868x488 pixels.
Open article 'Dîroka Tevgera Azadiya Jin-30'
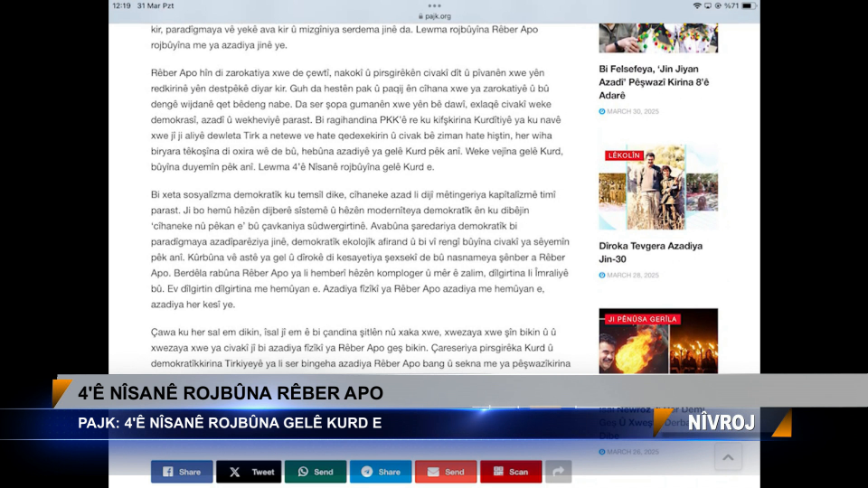pos(650,252)
